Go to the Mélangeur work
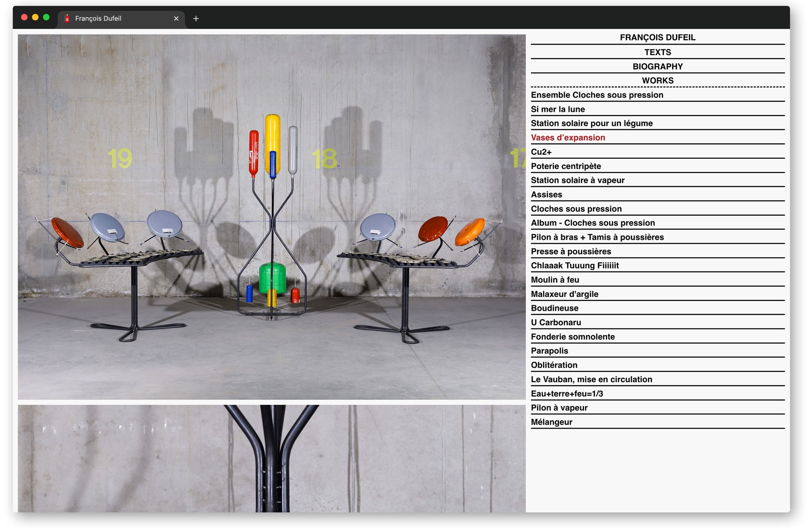 [x=551, y=422]
